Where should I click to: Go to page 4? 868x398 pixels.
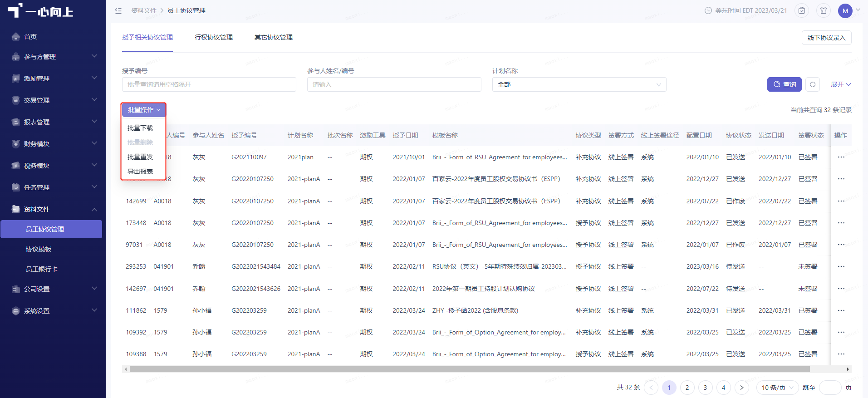coord(724,388)
